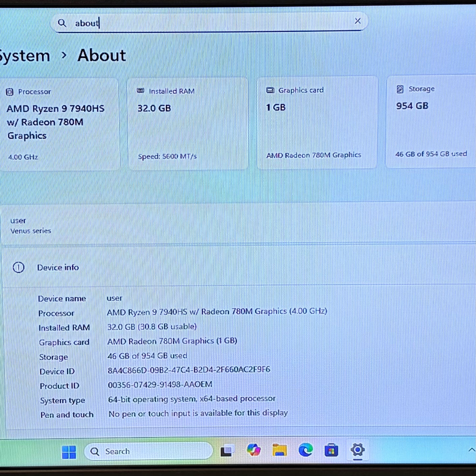Screen dimensions: 476x476
Task: Open File Explorer from the taskbar
Action: pos(280,450)
